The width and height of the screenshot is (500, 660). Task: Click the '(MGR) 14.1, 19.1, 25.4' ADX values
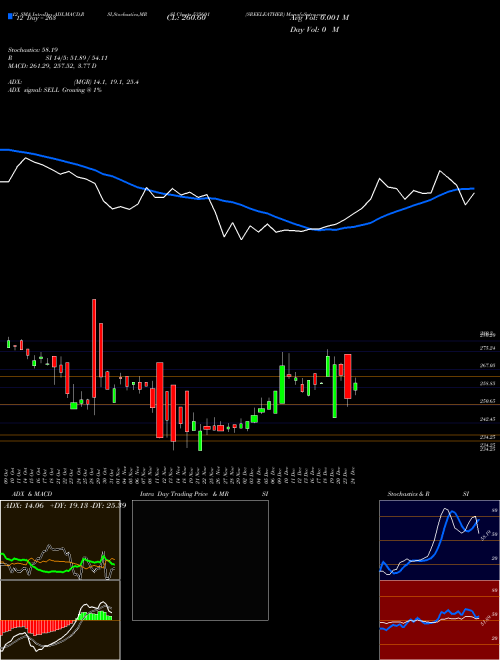click(x=106, y=82)
